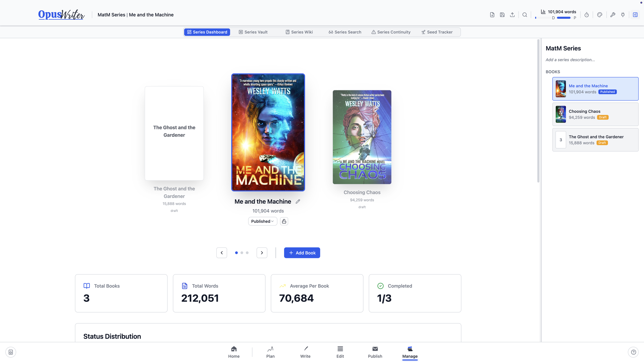Click the Published badge in sidebar

coord(607,92)
